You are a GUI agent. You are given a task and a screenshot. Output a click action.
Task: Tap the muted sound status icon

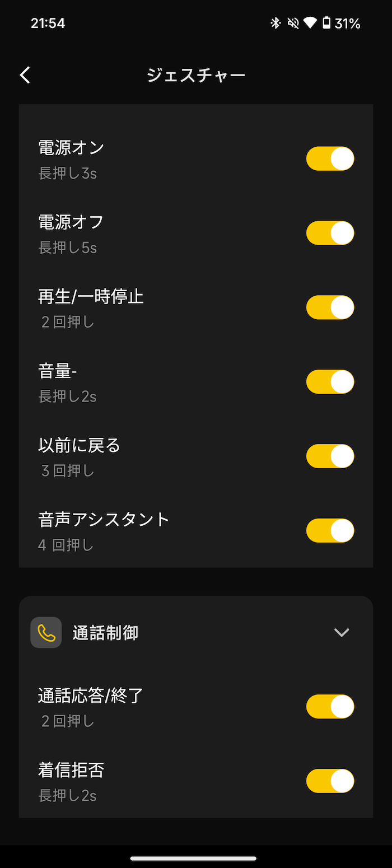click(292, 23)
